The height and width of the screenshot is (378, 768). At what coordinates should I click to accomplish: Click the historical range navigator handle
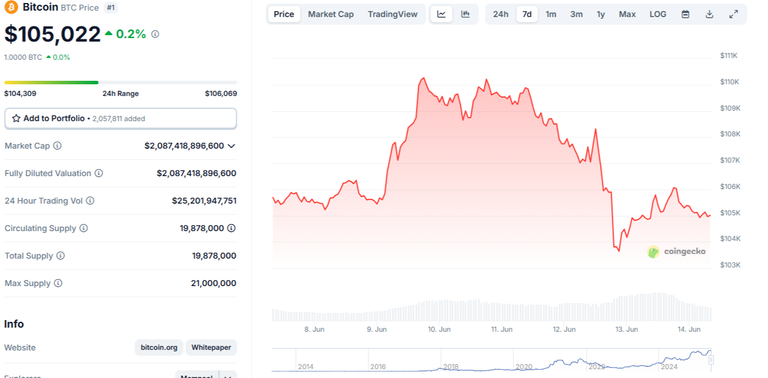click(711, 360)
